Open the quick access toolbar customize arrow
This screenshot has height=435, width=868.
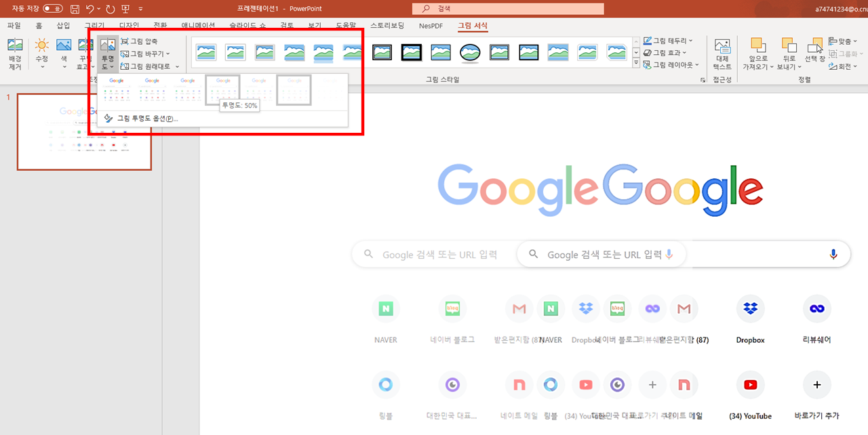coord(140,9)
